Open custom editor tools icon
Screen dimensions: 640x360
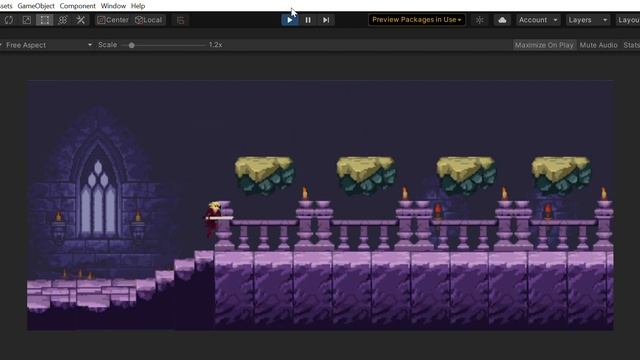81,20
